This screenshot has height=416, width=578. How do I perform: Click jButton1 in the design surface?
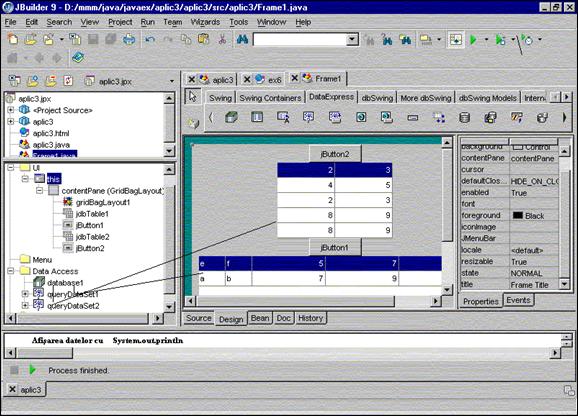tap(335, 247)
